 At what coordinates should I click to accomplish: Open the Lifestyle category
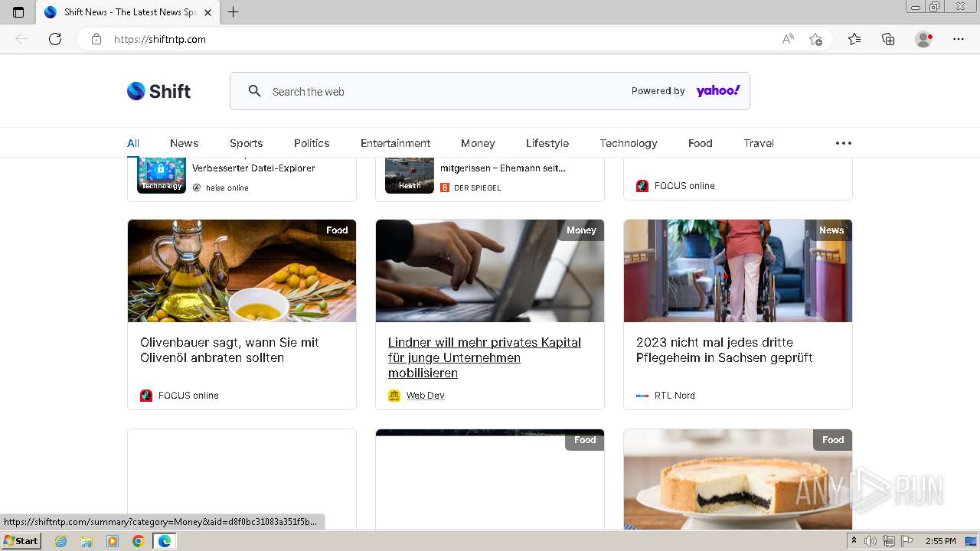tap(547, 143)
